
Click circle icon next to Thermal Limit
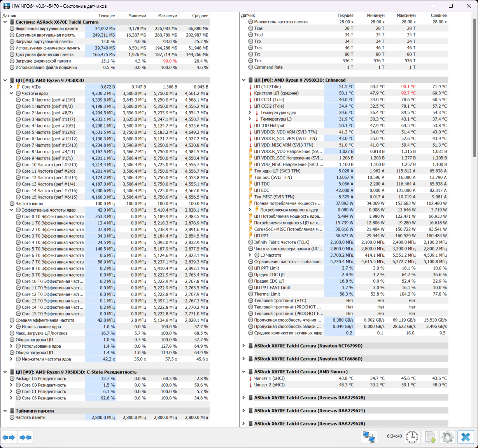[250, 294]
